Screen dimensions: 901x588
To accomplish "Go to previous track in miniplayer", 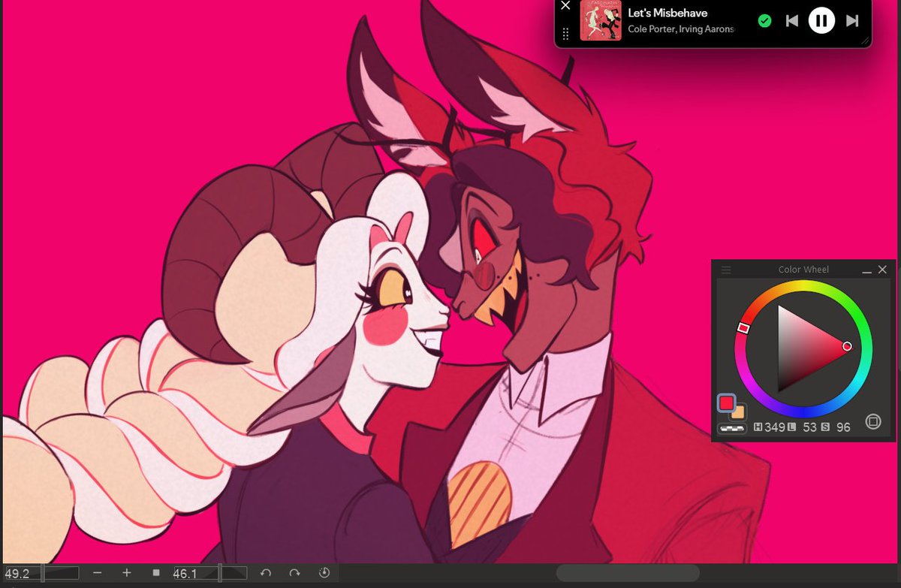I will click(792, 21).
